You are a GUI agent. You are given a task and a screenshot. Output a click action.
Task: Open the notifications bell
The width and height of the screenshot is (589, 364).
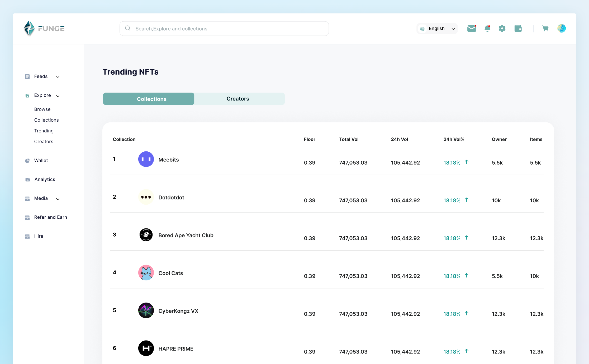[x=487, y=28]
